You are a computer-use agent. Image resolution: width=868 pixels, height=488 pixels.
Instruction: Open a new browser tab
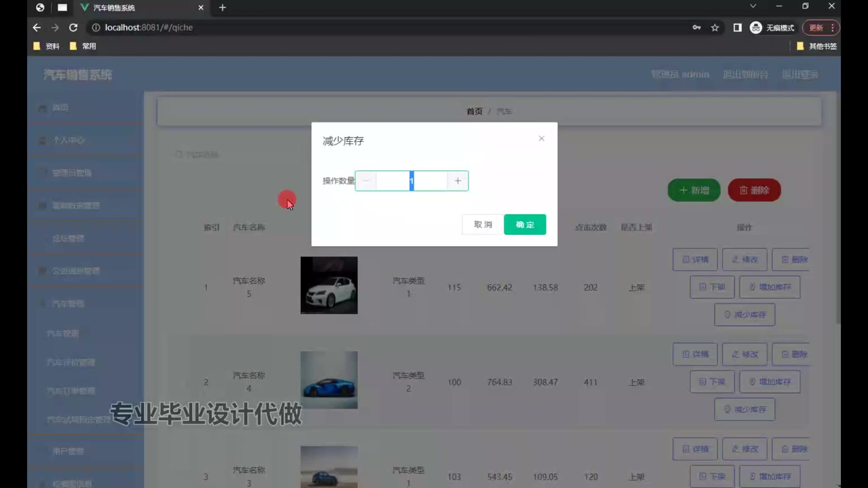222,8
